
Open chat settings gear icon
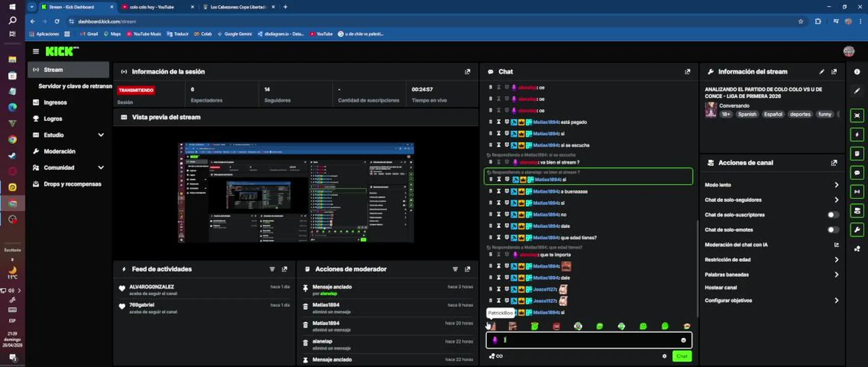click(664, 356)
